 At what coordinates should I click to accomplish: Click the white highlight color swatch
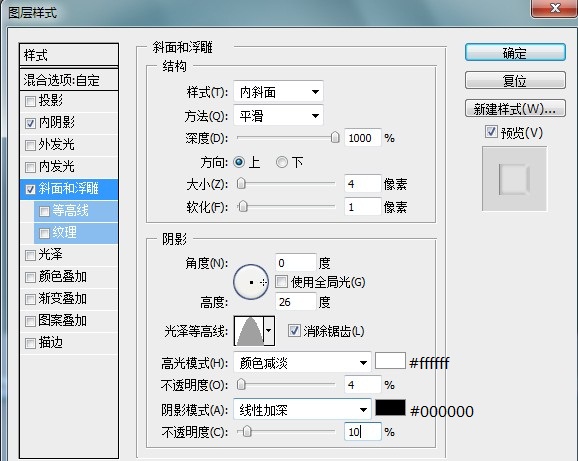click(x=390, y=361)
